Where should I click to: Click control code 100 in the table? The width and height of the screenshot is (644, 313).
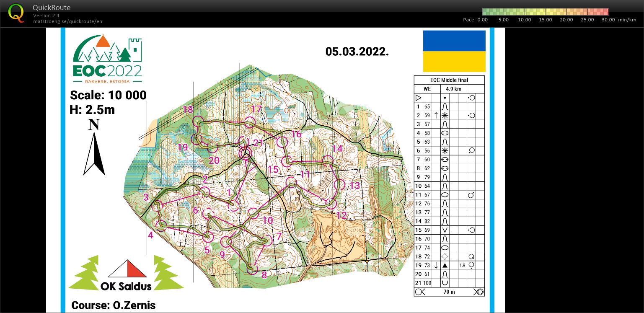point(427,283)
